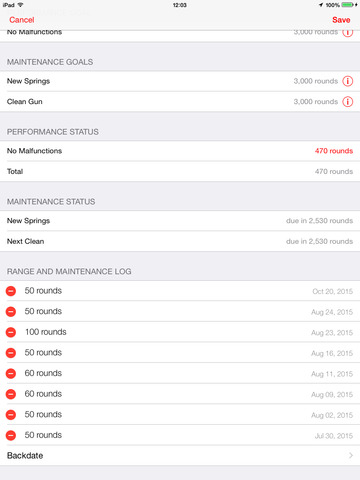
Task: Tap info icon for Clean Gun goal
Action: pos(348,102)
